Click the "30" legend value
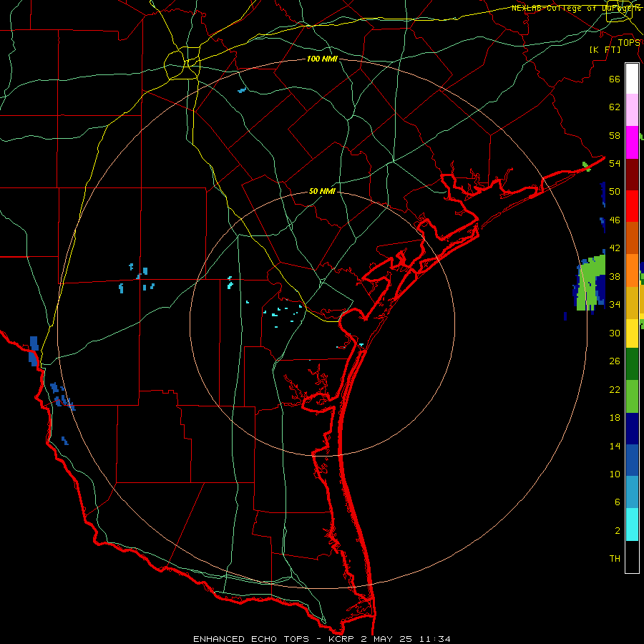Image resolution: width=644 pixels, height=644 pixels. pos(615,333)
